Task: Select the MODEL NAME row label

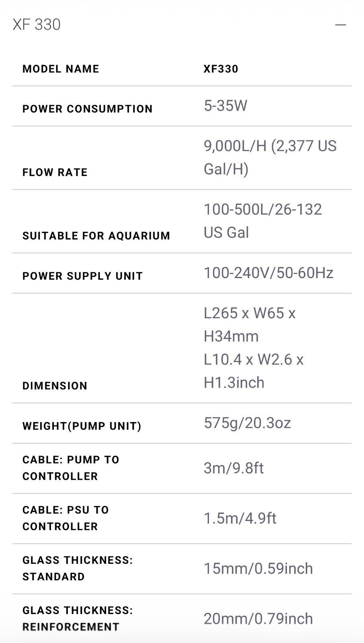Action: (x=61, y=69)
